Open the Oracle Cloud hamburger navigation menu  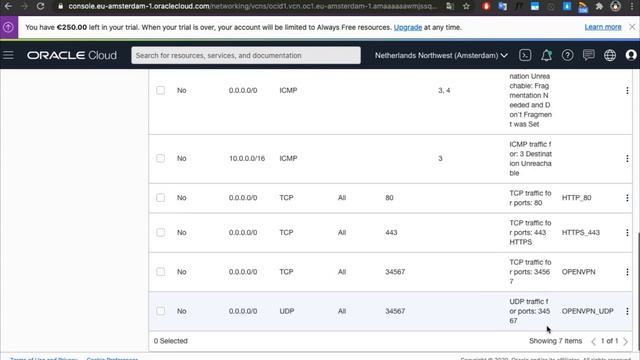[x=8, y=55]
